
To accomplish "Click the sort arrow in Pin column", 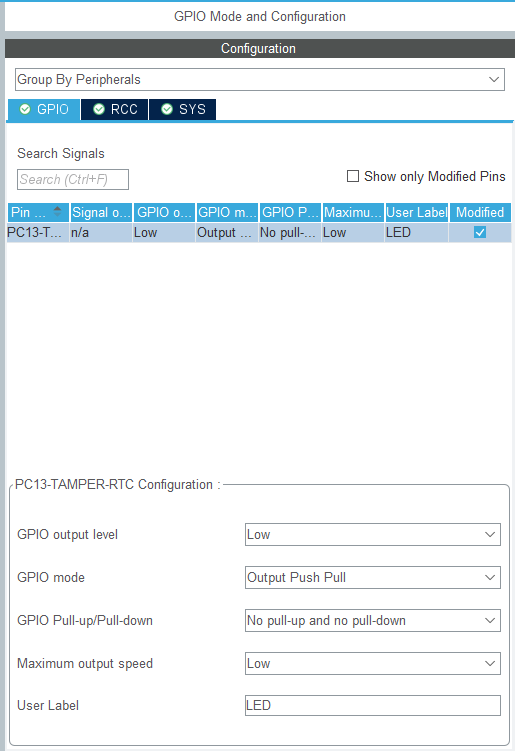I will pos(57,211).
